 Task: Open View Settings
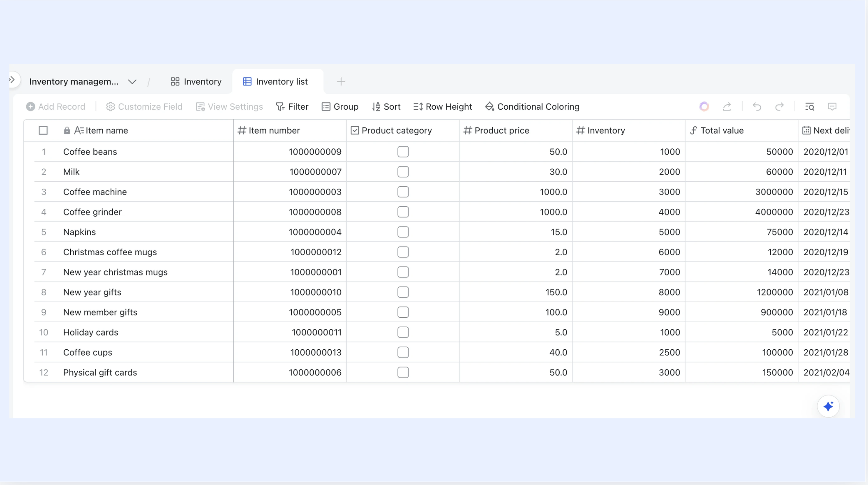[x=229, y=107]
